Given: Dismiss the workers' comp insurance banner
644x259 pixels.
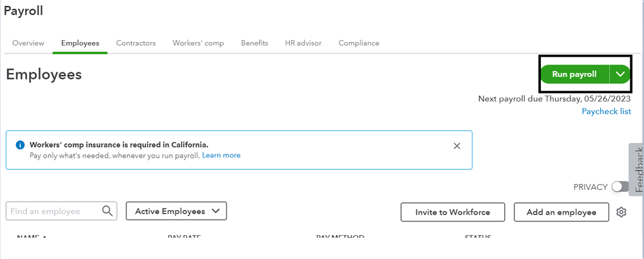Looking at the screenshot, I should pos(456,146).
